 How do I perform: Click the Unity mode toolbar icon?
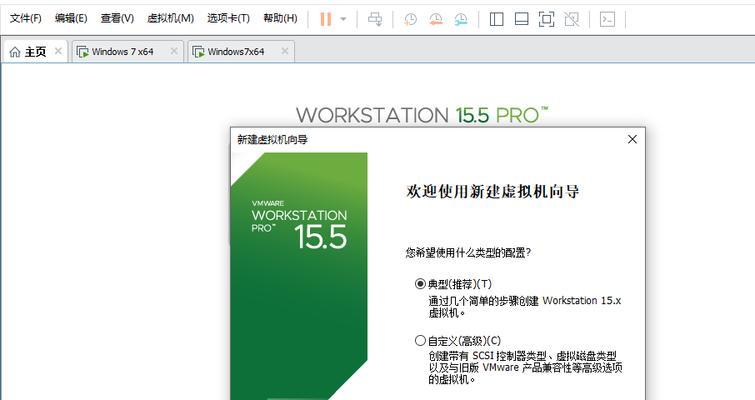coord(572,19)
